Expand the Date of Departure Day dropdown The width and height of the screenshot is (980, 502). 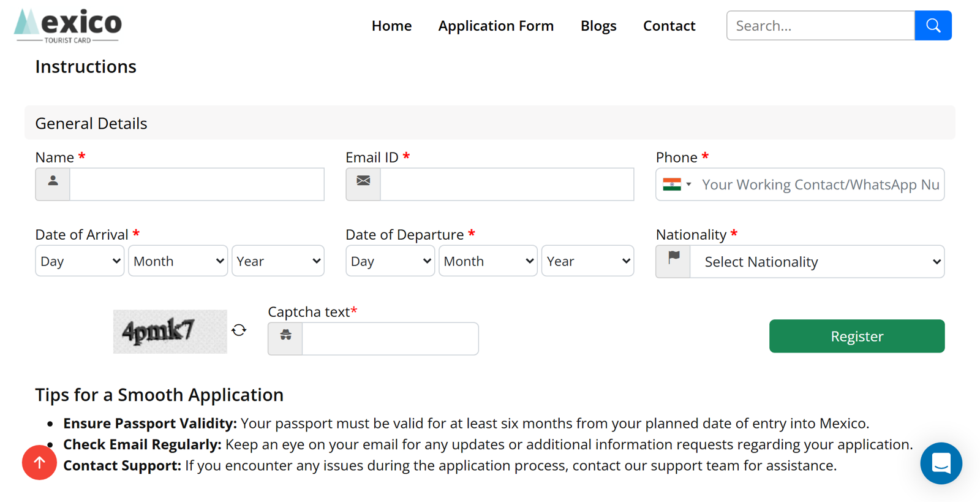point(390,261)
